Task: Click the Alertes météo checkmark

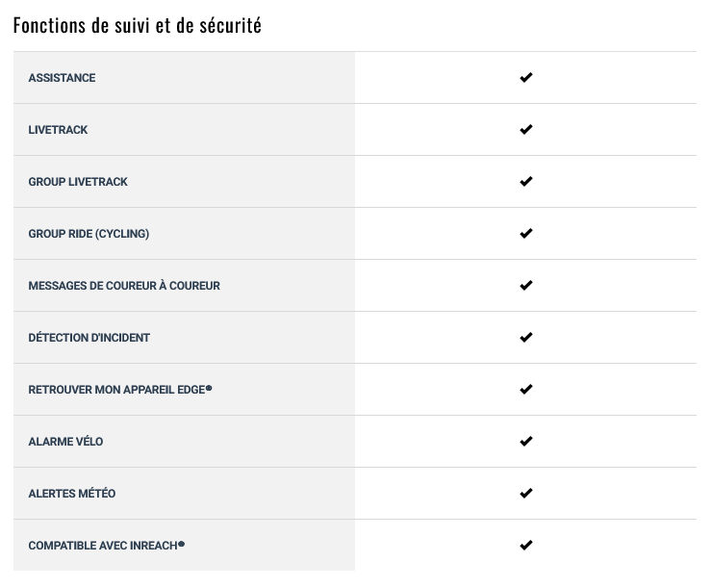Action: point(526,493)
